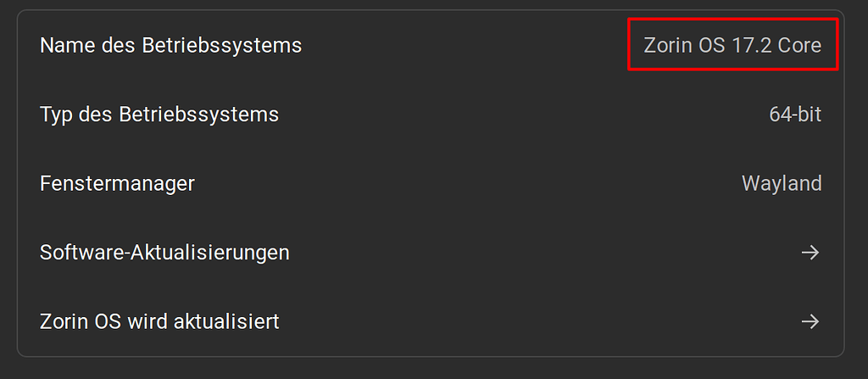The image size is (868, 379).
Task: Click empty space in the Typ des Betriebssystems row
Action: point(509,114)
